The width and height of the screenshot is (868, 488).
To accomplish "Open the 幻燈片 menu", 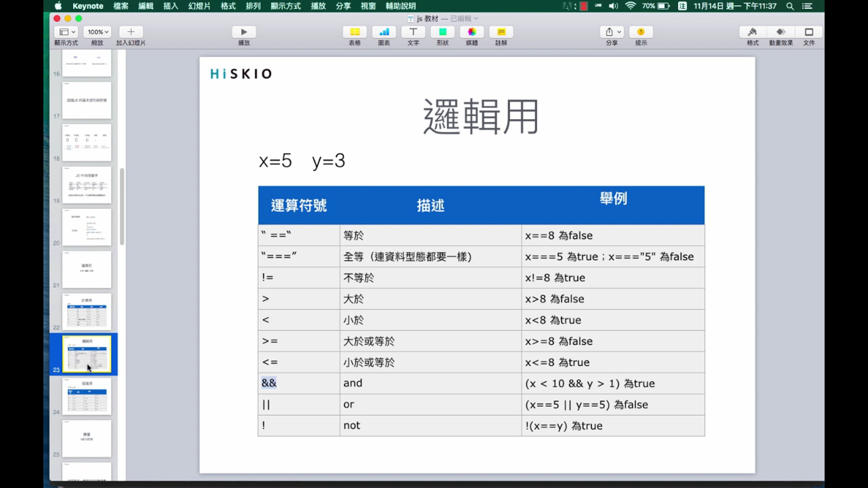I will click(x=199, y=6).
